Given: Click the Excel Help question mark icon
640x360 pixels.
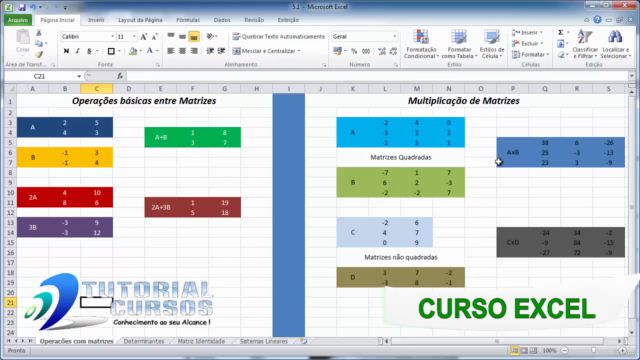Looking at the screenshot, I should coord(597,20).
